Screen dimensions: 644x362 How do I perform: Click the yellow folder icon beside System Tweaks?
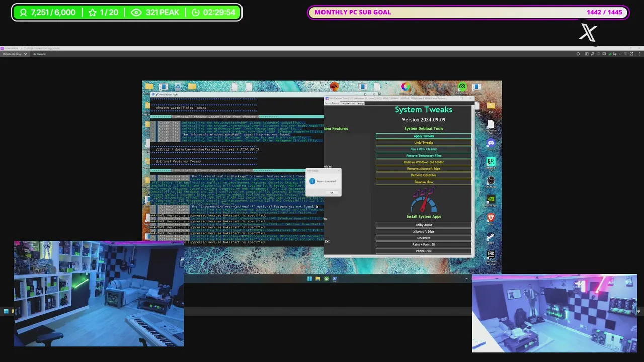coord(491,106)
